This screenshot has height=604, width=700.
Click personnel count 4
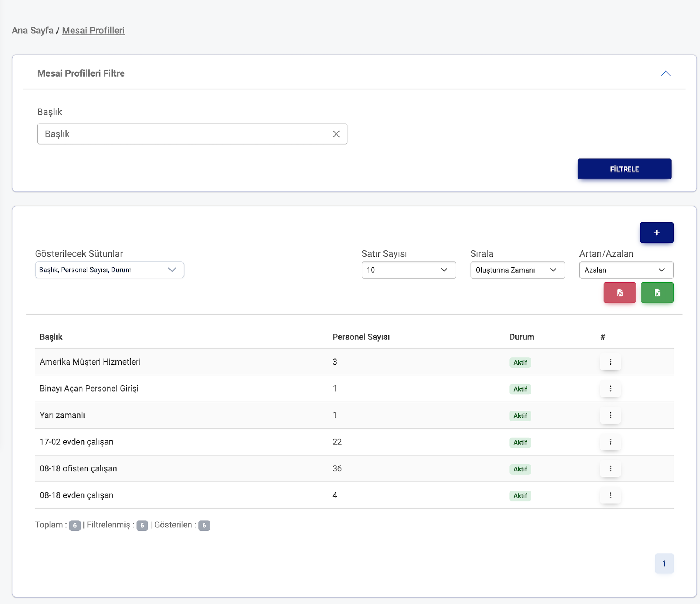(335, 495)
